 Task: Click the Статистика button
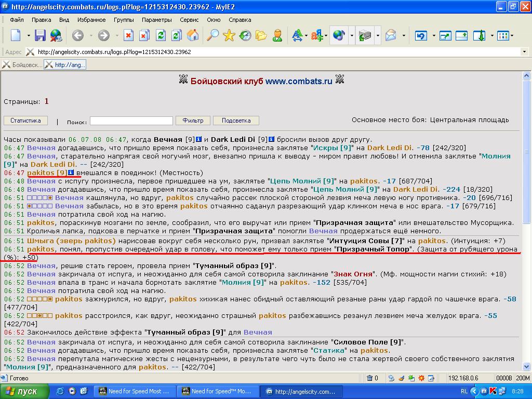click(x=25, y=121)
